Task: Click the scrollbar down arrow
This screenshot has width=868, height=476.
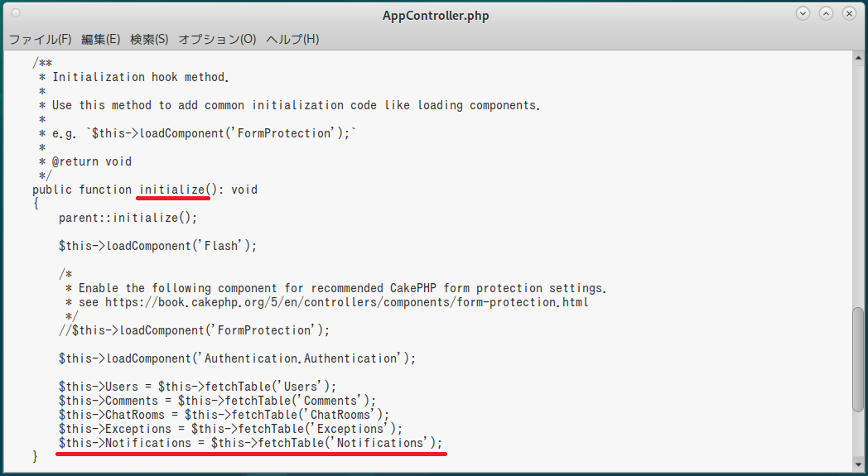Action: 858,464
